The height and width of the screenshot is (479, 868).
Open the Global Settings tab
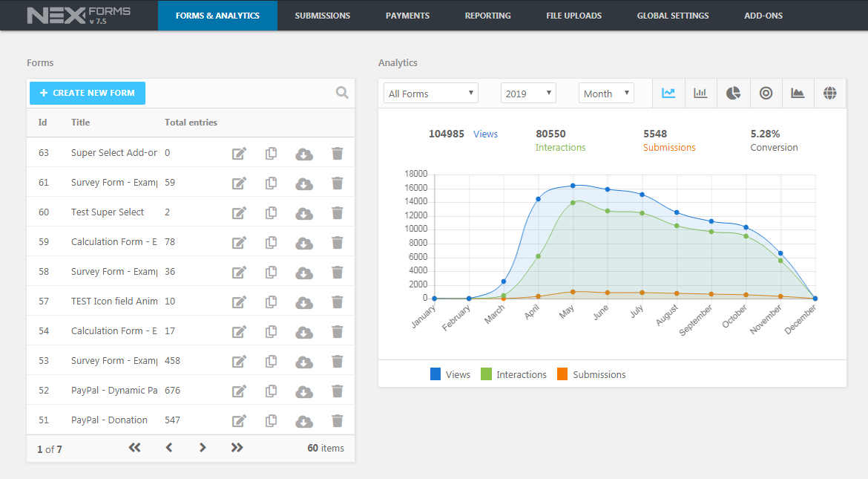[673, 16]
